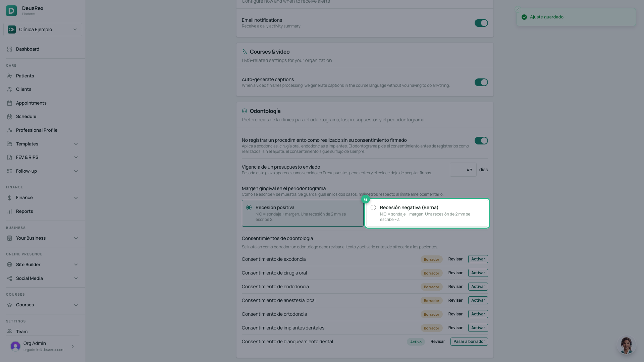Click the Follow-up checklist icon
This screenshot has width=644, height=362.
pos(9,171)
